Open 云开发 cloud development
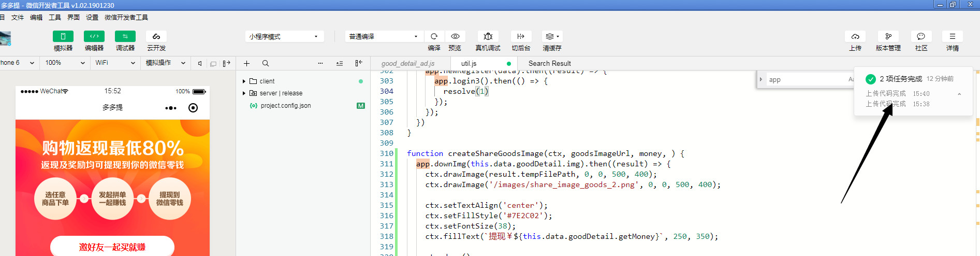 pos(156,36)
